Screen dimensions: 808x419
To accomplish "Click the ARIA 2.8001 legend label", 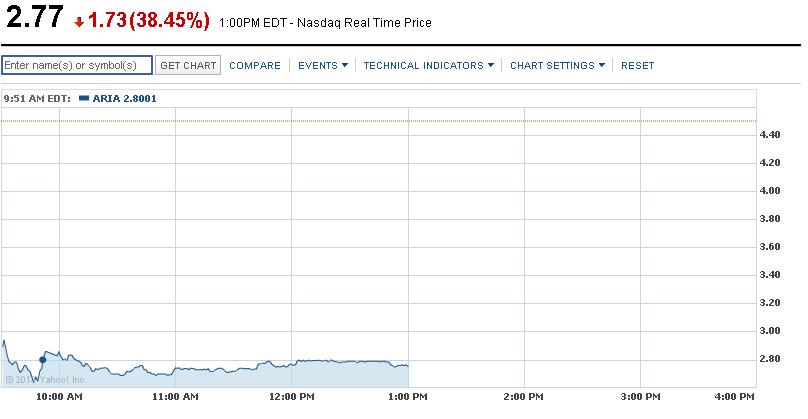I will [124, 98].
